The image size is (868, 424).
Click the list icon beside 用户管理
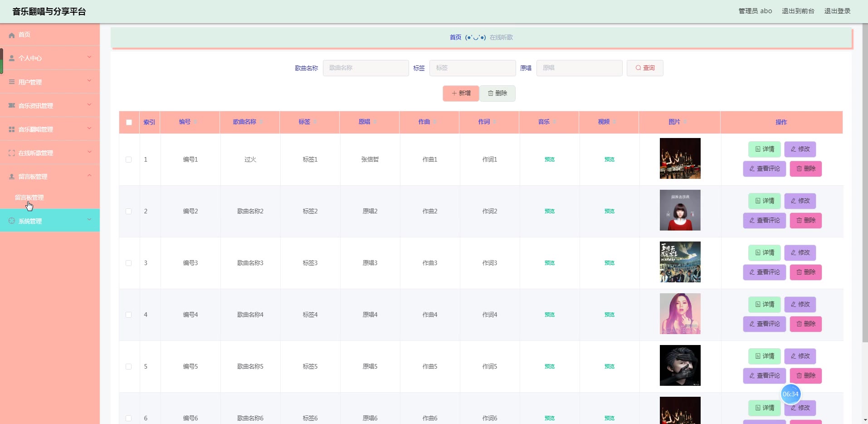point(12,82)
